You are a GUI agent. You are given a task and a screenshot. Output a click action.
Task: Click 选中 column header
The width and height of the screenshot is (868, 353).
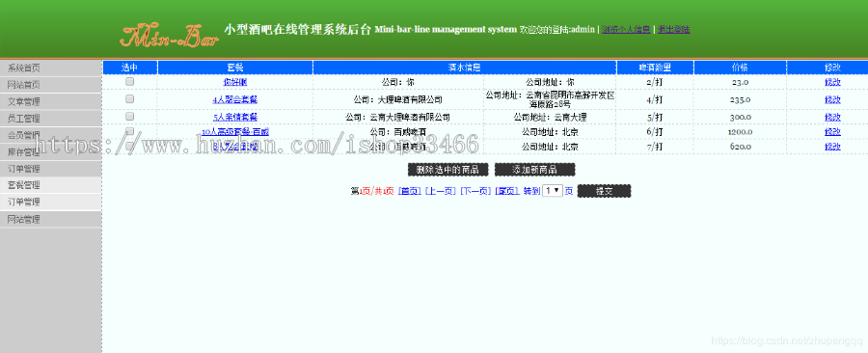pos(129,68)
